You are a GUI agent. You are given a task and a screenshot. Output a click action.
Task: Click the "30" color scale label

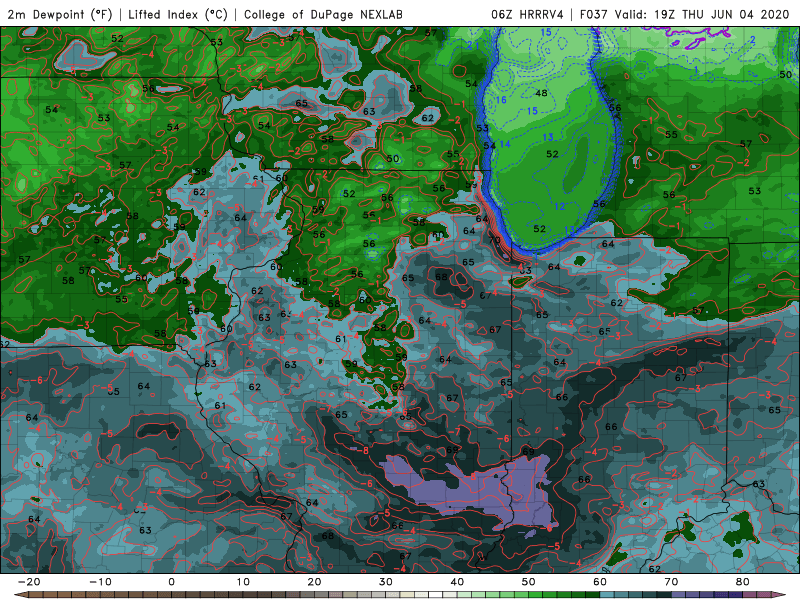(386, 582)
